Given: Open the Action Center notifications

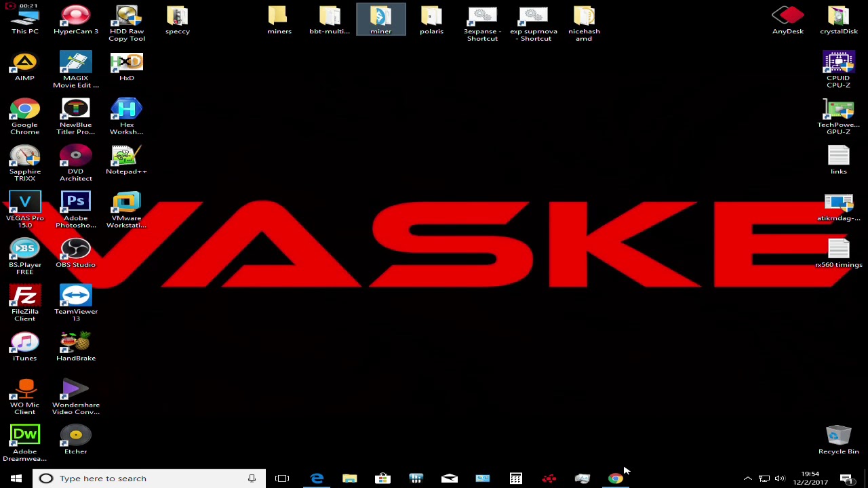Looking at the screenshot, I should tap(846, 479).
